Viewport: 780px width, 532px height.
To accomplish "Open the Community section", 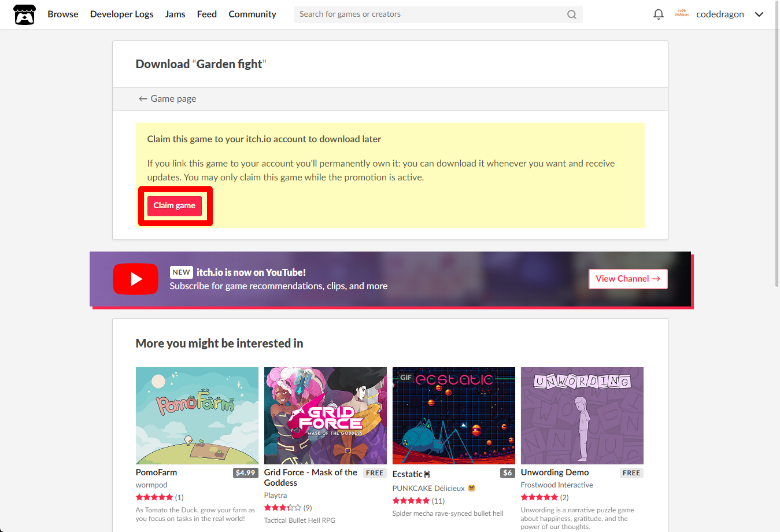I will pos(252,14).
